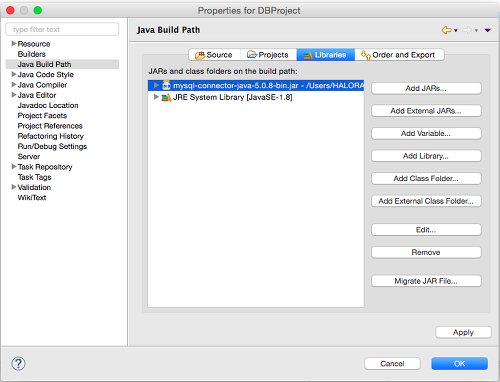Select Builders in the properties tree
The width and height of the screenshot is (500, 382).
tap(32, 54)
